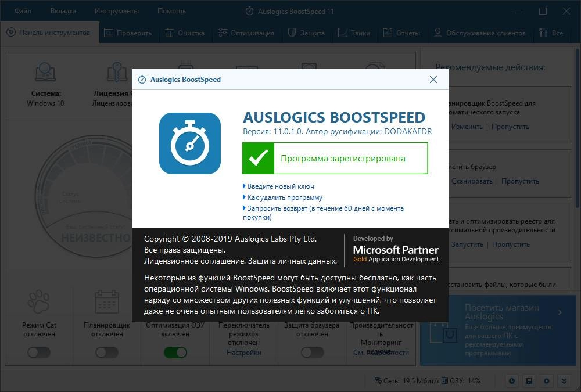
Task: Click the Режим Cat paw icon
Action: (39, 301)
